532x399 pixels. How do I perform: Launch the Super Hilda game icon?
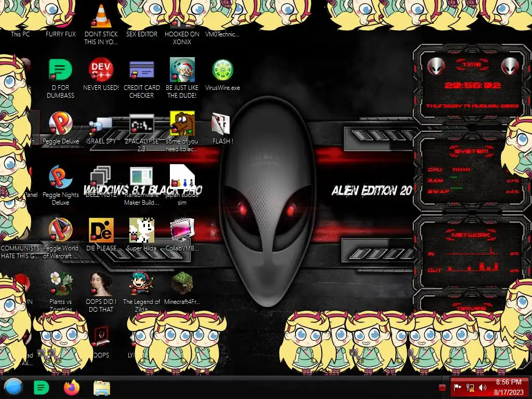pos(141,230)
